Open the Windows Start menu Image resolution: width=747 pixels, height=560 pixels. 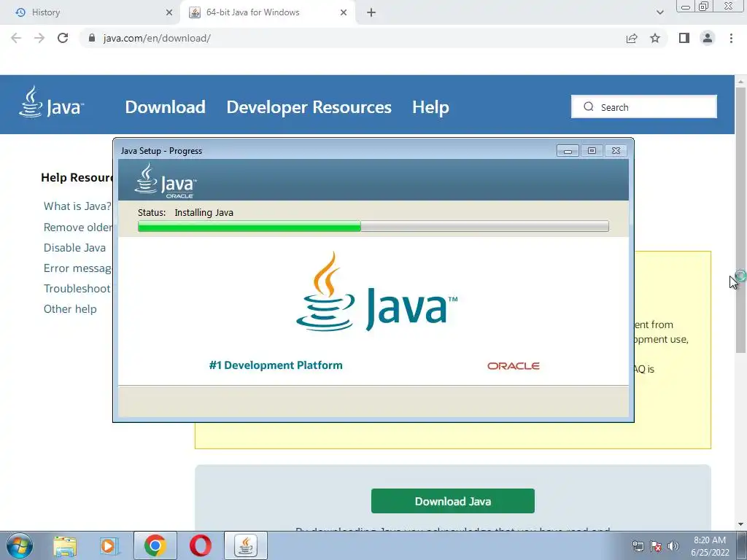pos(20,545)
